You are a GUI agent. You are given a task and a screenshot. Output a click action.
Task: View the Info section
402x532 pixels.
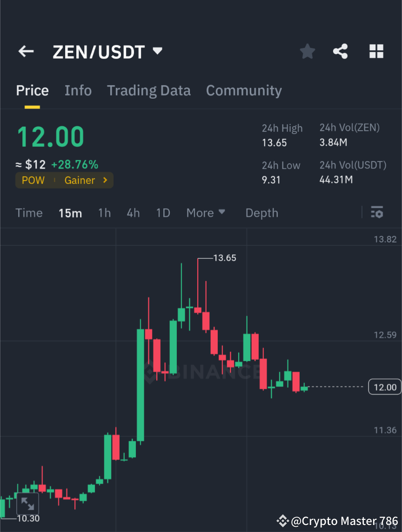[78, 90]
